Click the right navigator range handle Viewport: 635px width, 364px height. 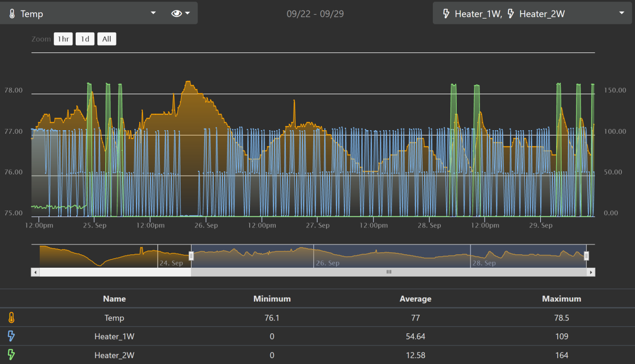coord(586,256)
